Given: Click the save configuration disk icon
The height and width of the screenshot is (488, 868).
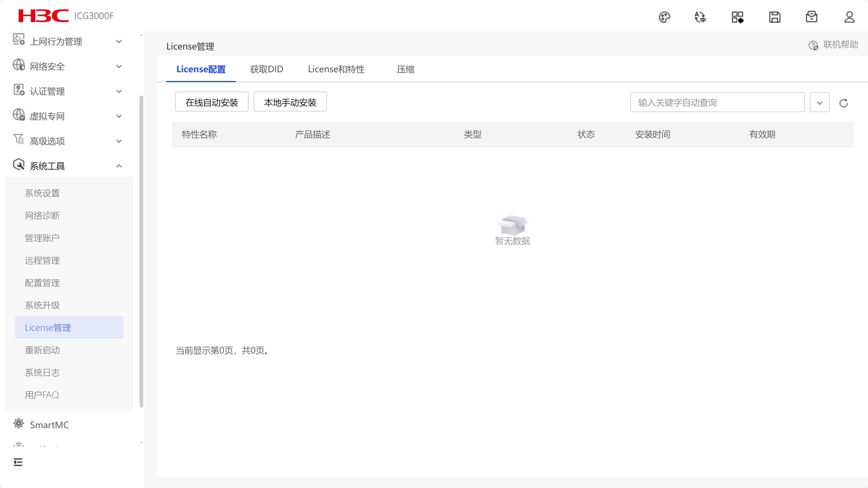Looking at the screenshot, I should click(775, 17).
